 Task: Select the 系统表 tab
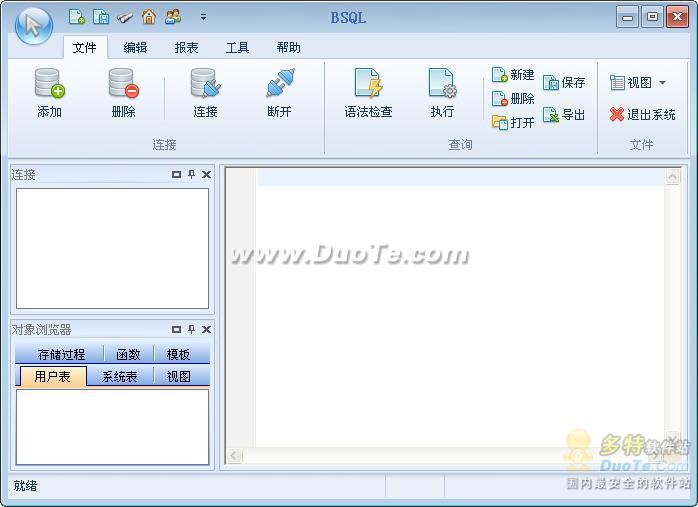120,377
